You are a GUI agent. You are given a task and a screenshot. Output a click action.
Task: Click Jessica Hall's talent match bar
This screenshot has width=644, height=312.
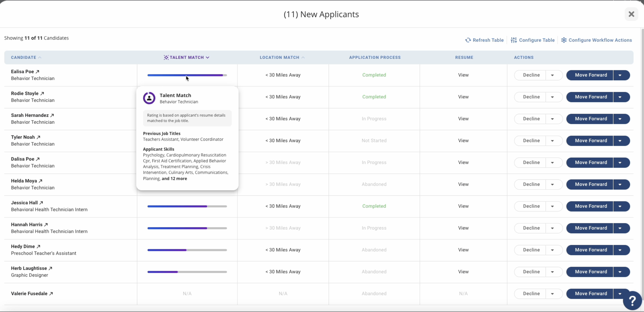click(187, 206)
